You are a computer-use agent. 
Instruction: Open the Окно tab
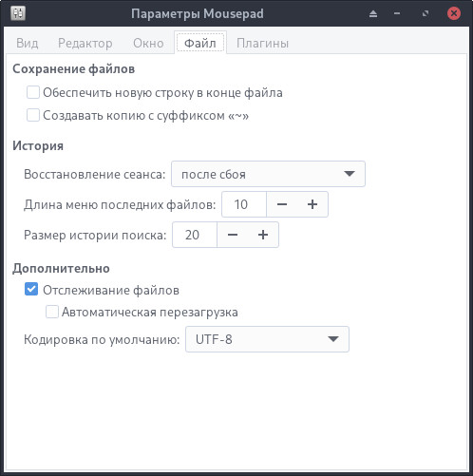tap(148, 43)
